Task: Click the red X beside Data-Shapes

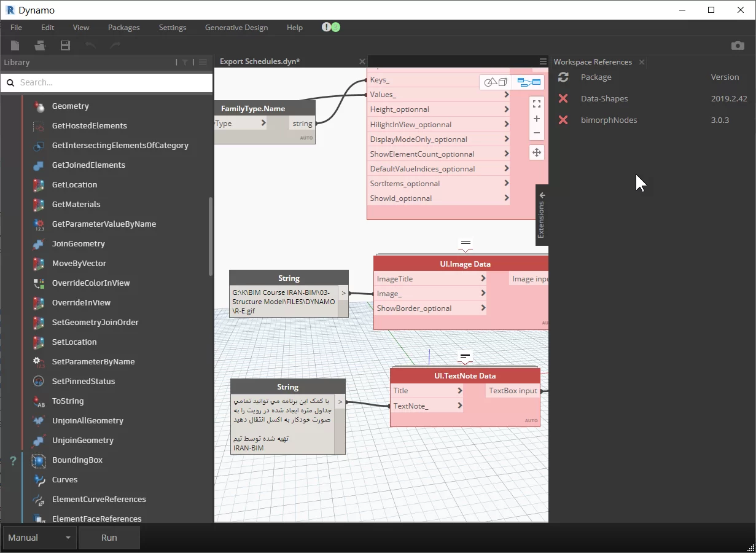Action: 563,98
